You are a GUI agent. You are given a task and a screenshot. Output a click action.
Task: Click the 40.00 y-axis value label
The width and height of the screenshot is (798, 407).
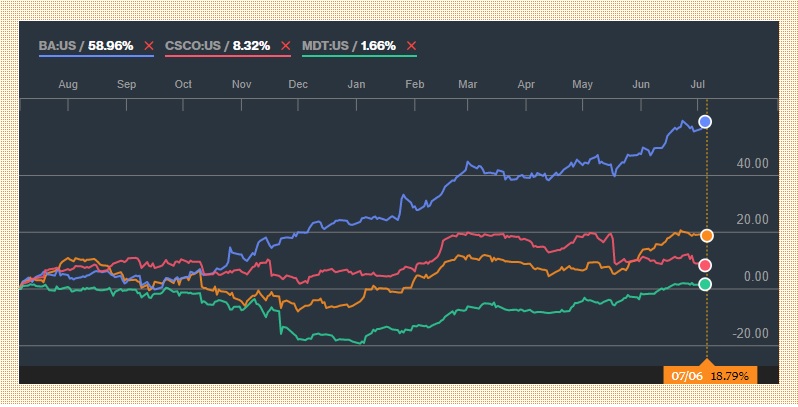pos(753,163)
